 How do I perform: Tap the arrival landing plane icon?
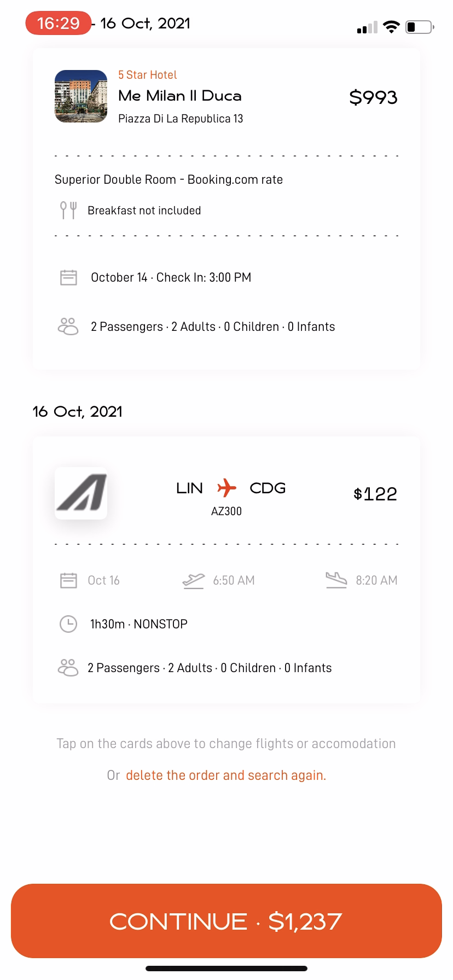[336, 580]
